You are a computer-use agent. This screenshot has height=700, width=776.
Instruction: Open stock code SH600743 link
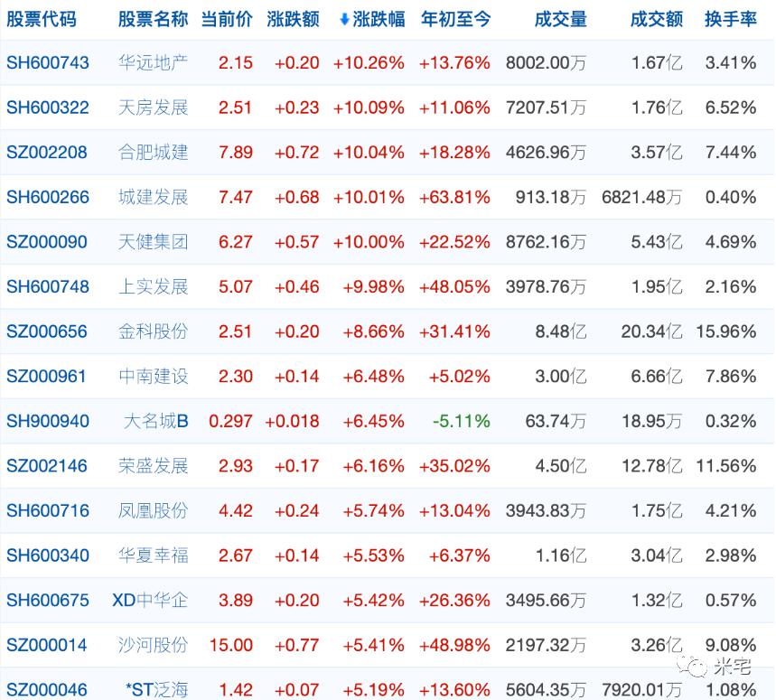(48, 63)
